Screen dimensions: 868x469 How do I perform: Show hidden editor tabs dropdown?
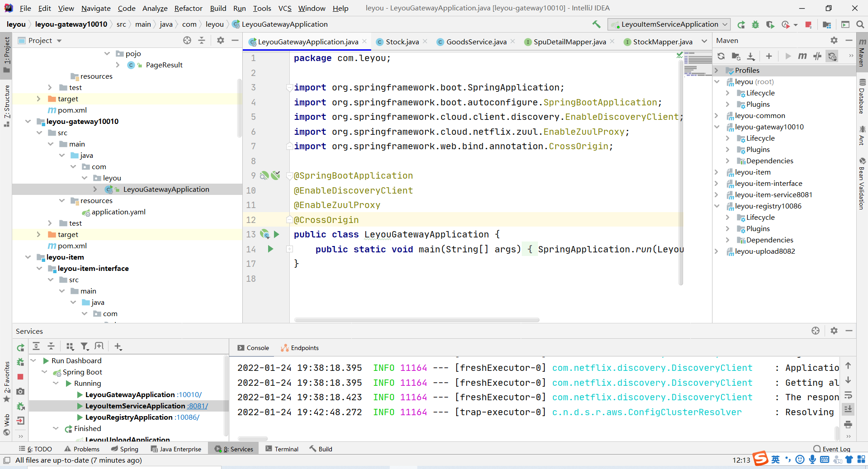tap(704, 42)
